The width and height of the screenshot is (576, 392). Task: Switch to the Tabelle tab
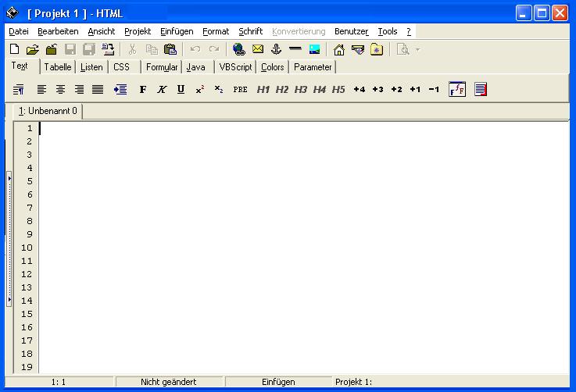58,67
